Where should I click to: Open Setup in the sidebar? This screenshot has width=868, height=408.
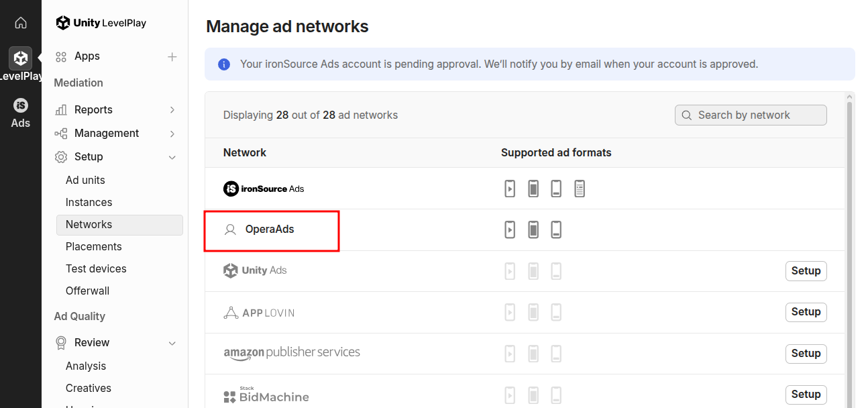coord(89,156)
